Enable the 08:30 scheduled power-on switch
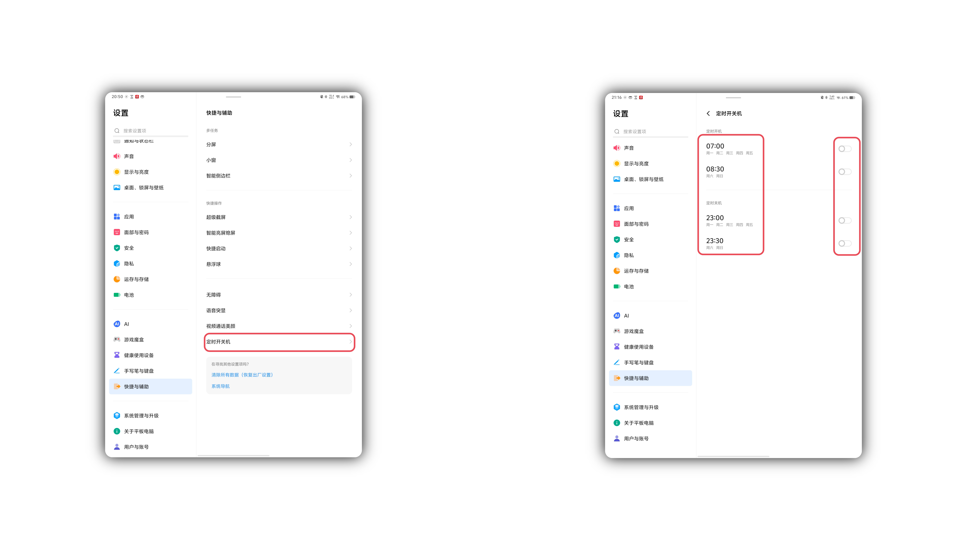 [845, 172]
